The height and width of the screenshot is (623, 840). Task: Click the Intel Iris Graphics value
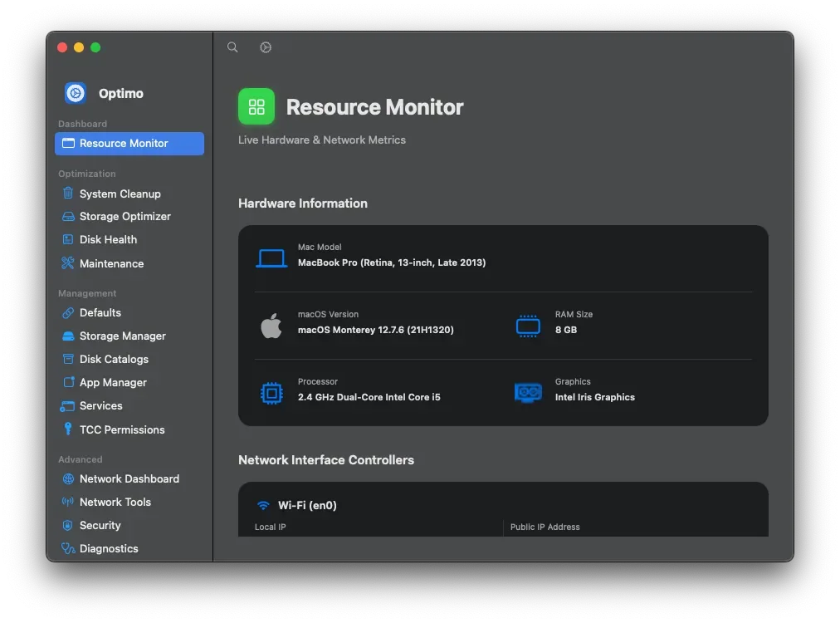point(594,397)
